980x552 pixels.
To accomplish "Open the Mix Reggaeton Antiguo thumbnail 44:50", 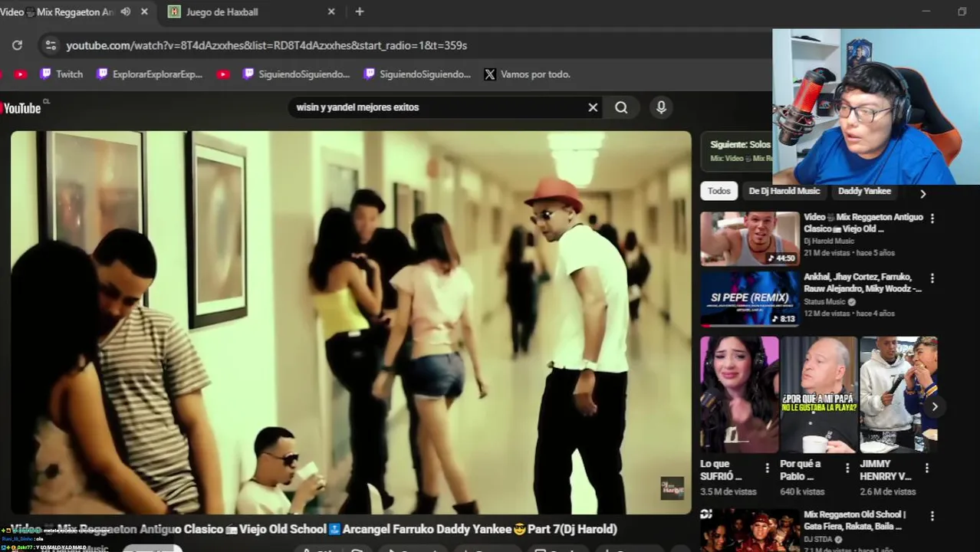I will pyautogui.click(x=750, y=238).
